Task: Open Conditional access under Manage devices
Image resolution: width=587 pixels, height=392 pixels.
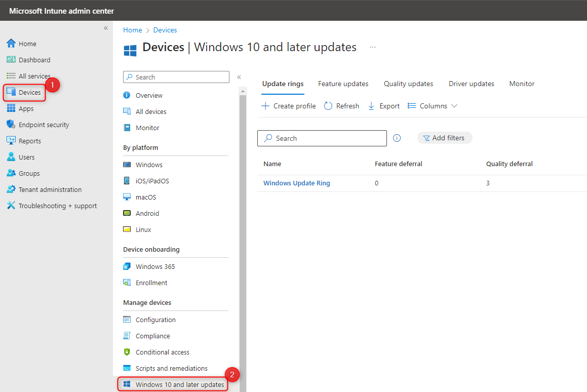Action: tap(162, 351)
